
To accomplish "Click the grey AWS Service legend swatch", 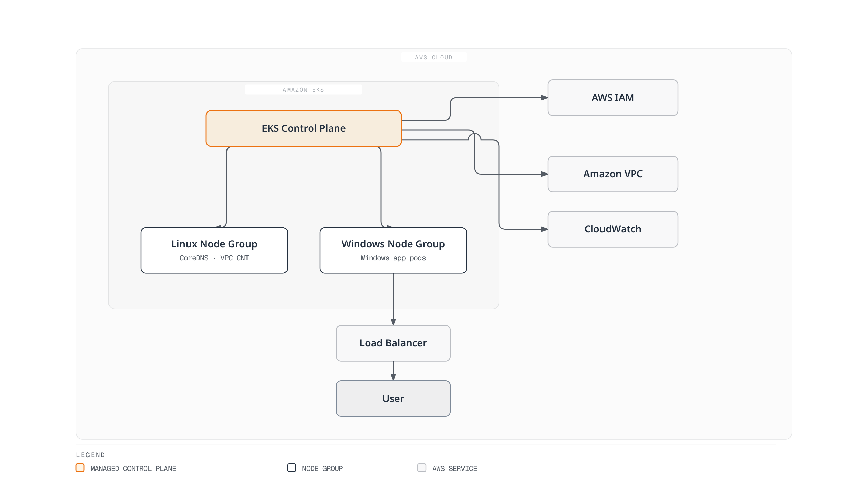I will (x=422, y=468).
